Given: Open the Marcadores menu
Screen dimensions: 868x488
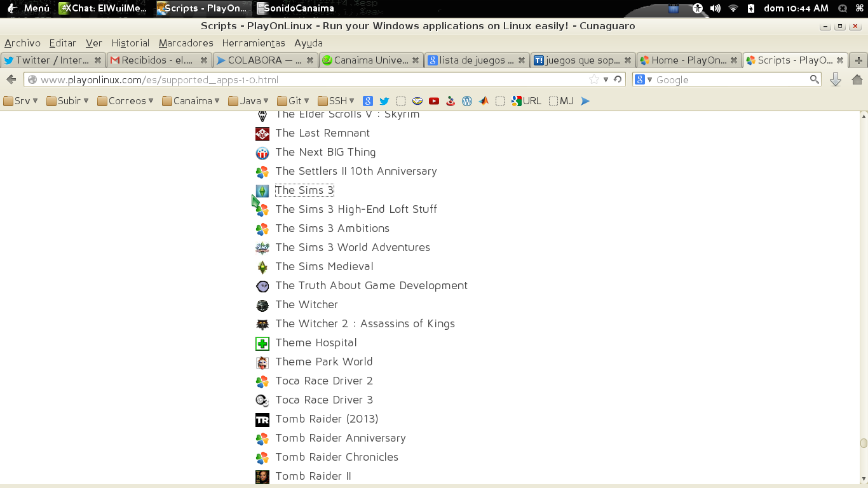Looking at the screenshot, I should coord(186,43).
